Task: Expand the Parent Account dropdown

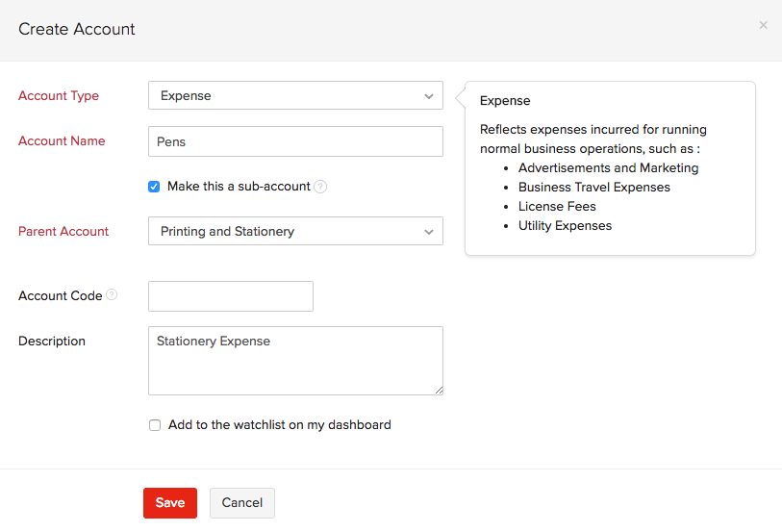Action: click(295, 231)
